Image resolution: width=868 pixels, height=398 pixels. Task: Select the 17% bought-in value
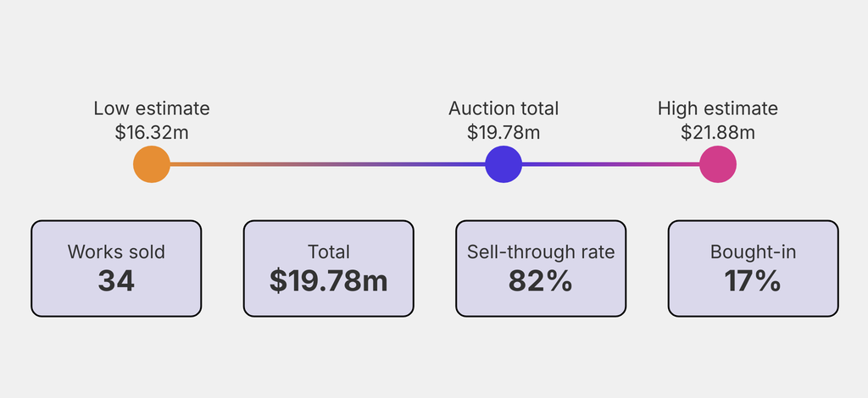click(754, 281)
